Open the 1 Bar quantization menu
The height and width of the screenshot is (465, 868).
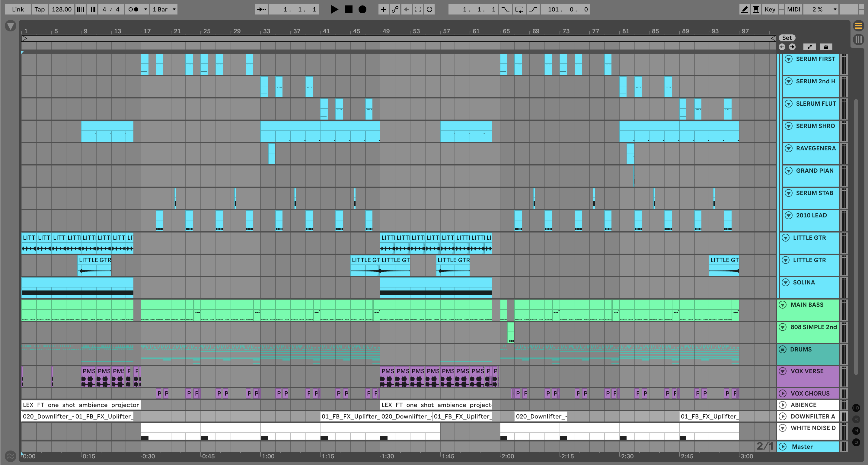(164, 9)
